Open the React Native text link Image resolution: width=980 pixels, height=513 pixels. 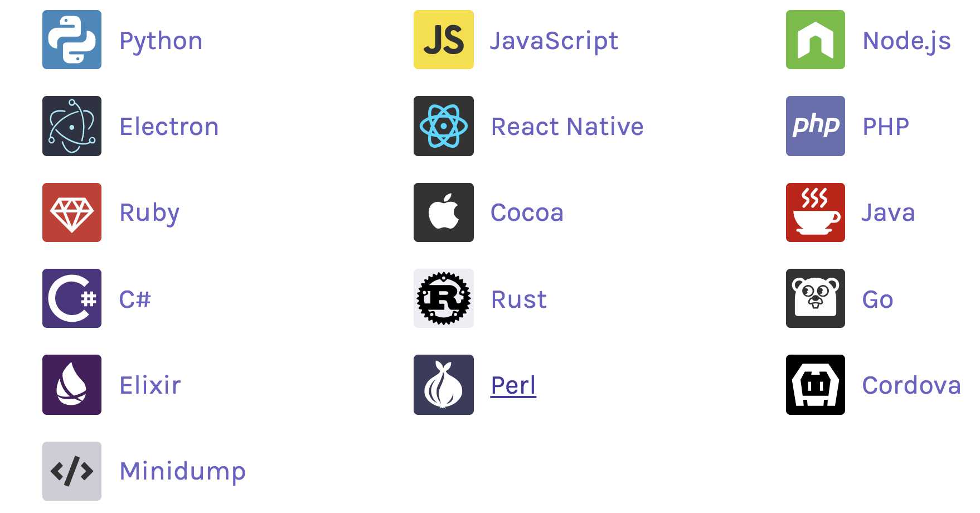tap(567, 127)
